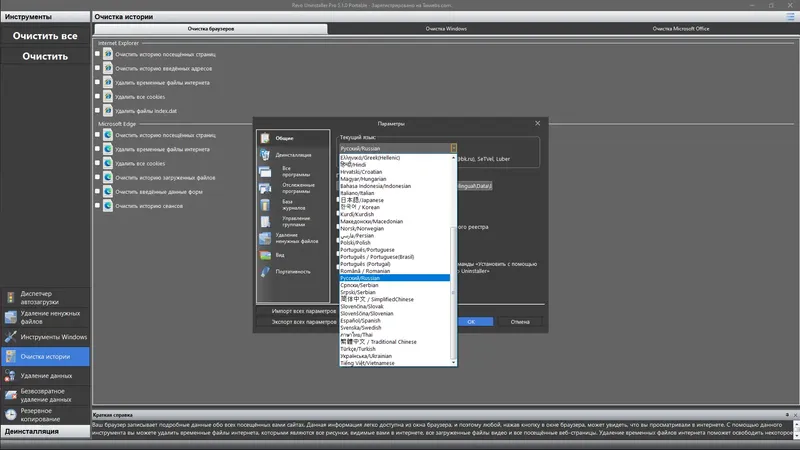
Task: Click language list scroll-up arrow
Action: coord(453,158)
